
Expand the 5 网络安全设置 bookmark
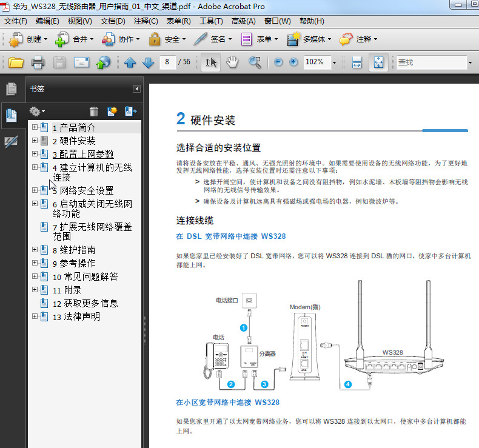(35, 190)
